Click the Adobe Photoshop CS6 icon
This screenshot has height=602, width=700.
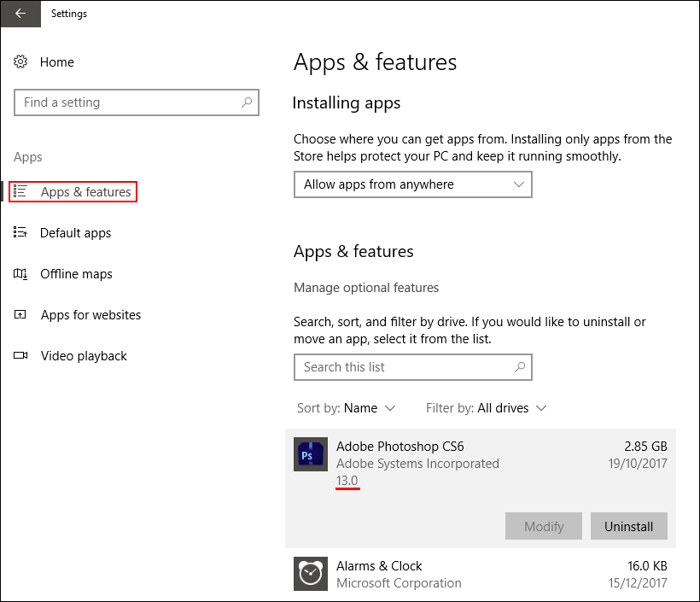[311, 454]
